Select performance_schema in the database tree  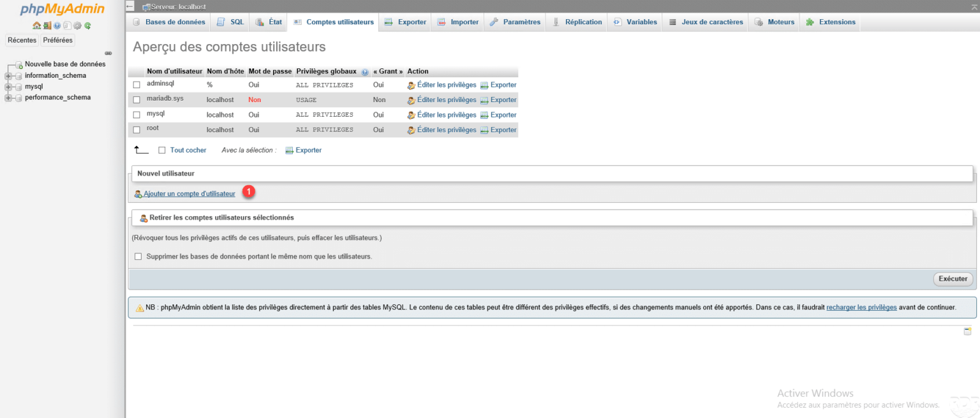click(x=57, y=98)
